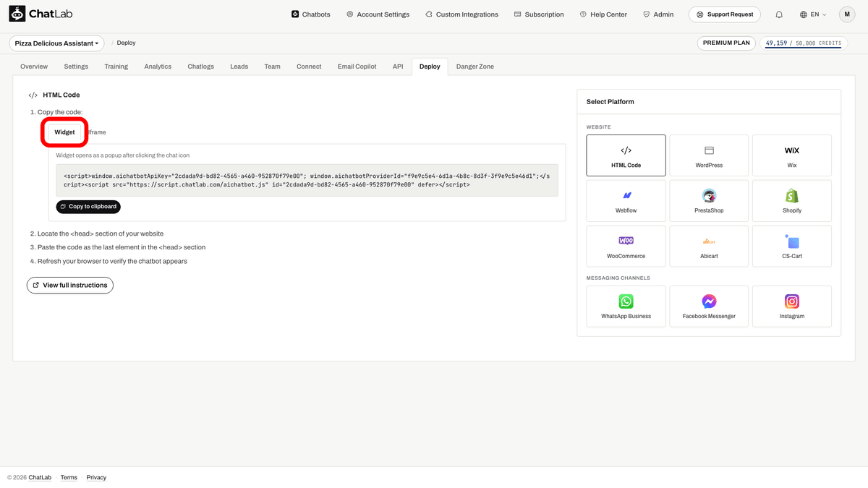The image size is (868, 488).
Task: Click the credits usage counter
Action: [803, 43]
